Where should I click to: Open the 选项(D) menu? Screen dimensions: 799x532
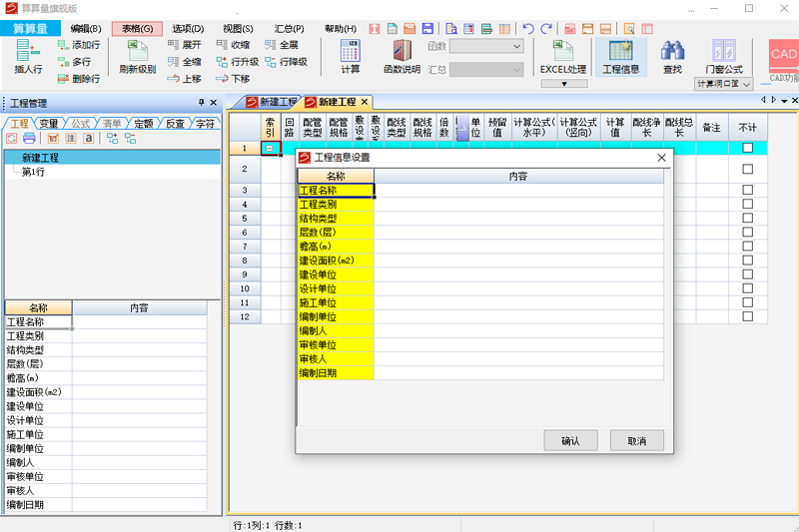(187, 29)
